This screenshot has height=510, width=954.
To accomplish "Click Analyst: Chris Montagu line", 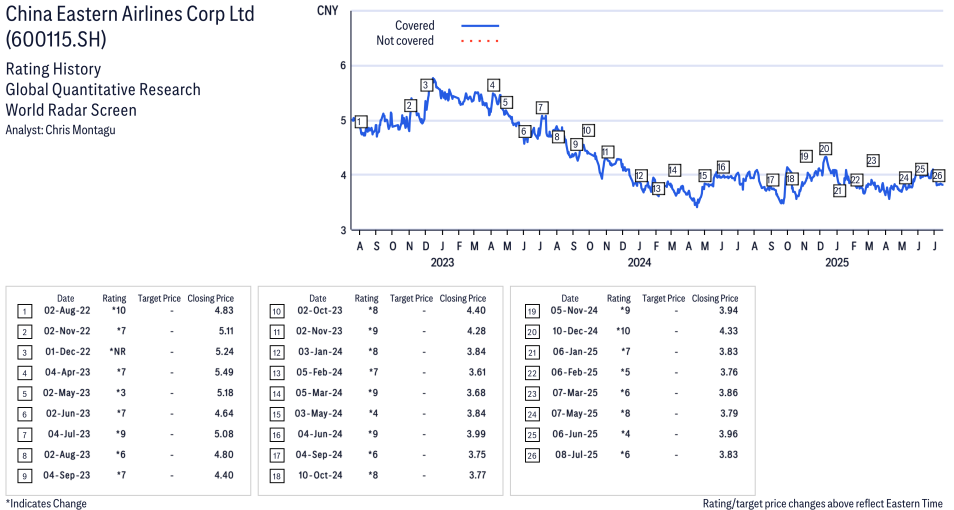I will pyautogui.click(x=60, y=130).
